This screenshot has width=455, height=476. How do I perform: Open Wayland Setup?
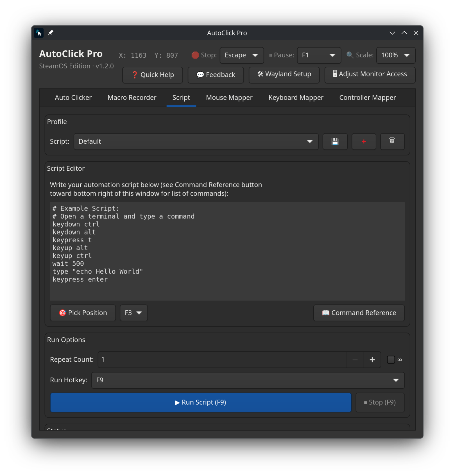(284, 75)
